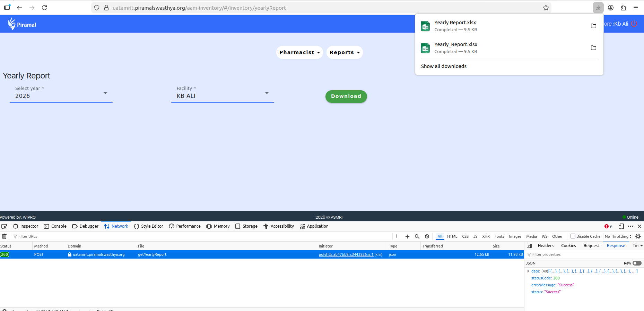Collapse the network details pane toggle
The image size is (644, 311).
[x=529, y=246]
